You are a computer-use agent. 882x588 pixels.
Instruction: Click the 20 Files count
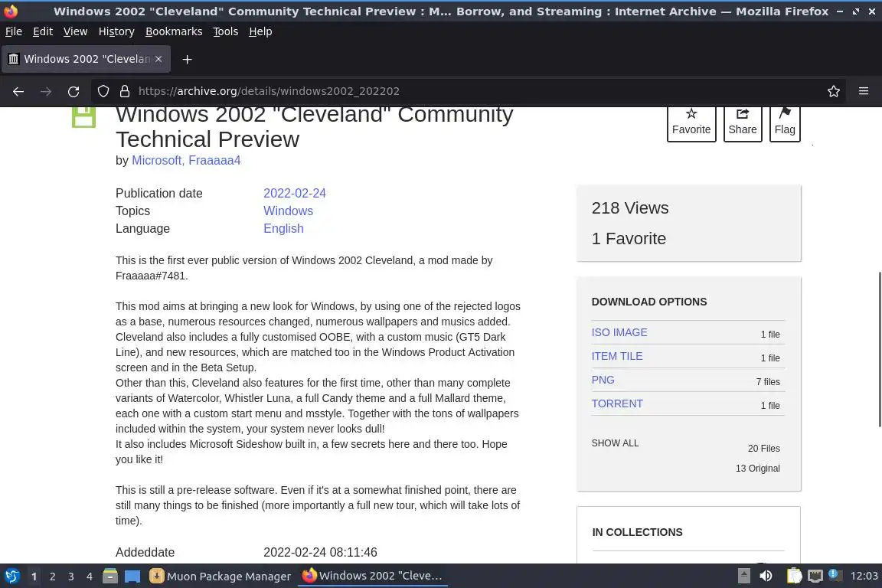coord(764,449)
